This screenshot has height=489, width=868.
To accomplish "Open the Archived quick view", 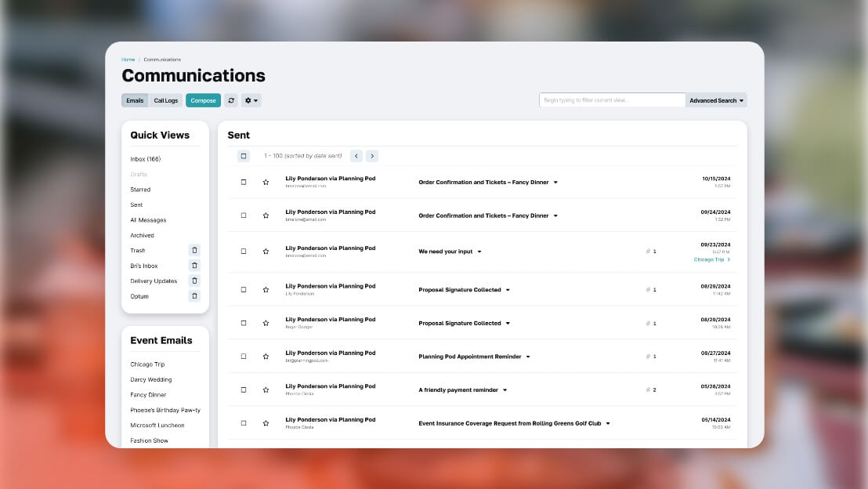I will (x=143, y=235).
